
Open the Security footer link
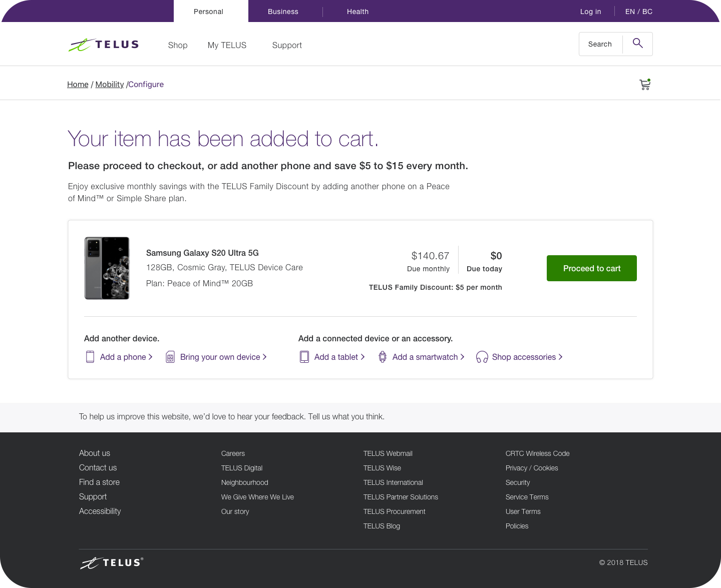[518, 482]
